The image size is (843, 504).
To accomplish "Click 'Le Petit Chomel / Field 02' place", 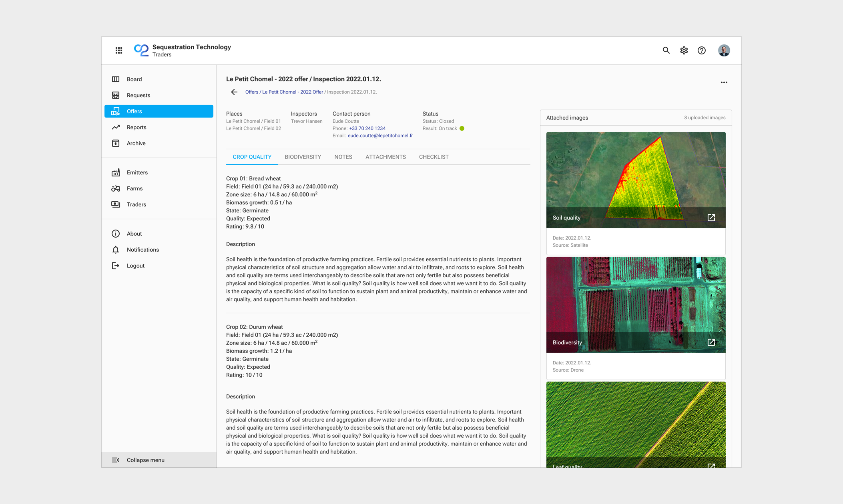I will click(x=253, y=128).
